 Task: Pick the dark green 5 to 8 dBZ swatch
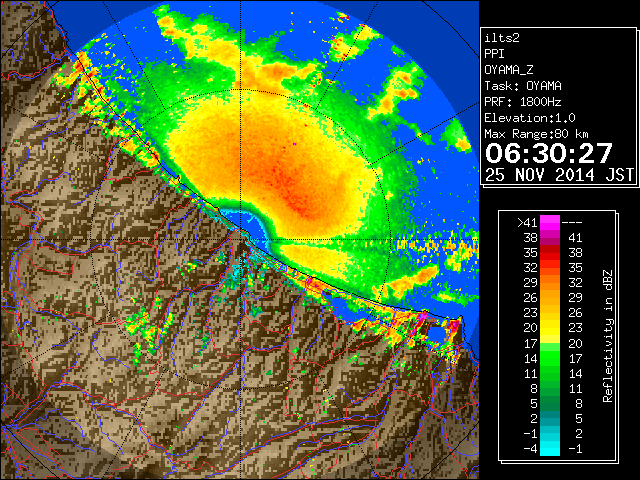(550, 403)
